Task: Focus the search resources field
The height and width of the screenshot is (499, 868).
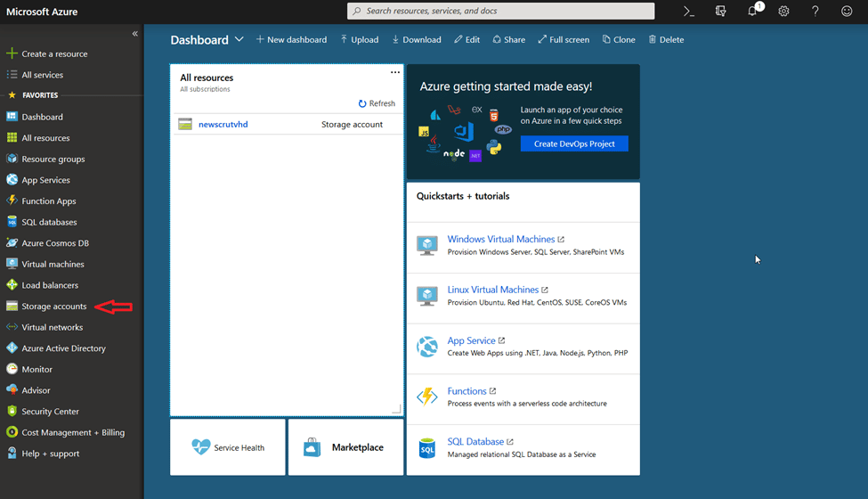Action: click(501, 11)
